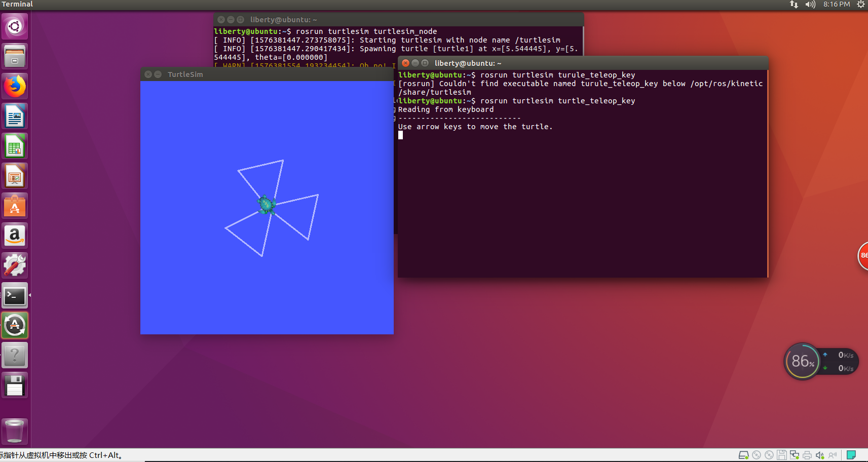The image size is (868, 462).
Task: Open LibreOffice Impress presentation icon
Action: tap(15, 176)
